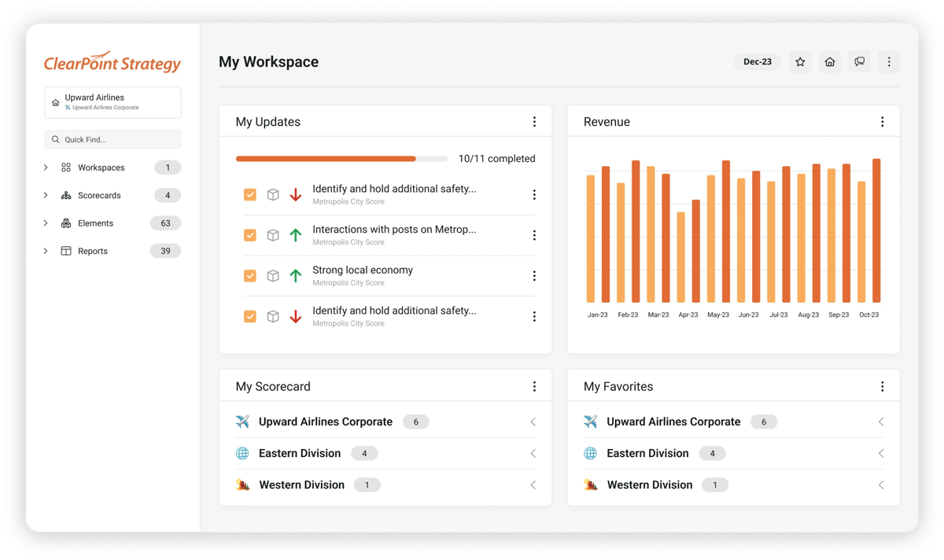Open the comments speech-bubble icon in header

(860, 62)
